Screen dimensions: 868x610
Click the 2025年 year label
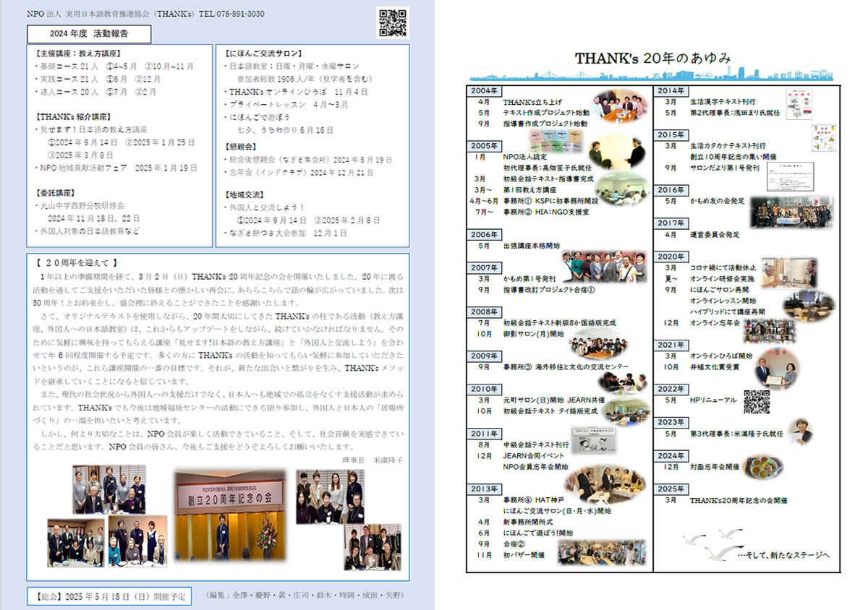(671, 489)
